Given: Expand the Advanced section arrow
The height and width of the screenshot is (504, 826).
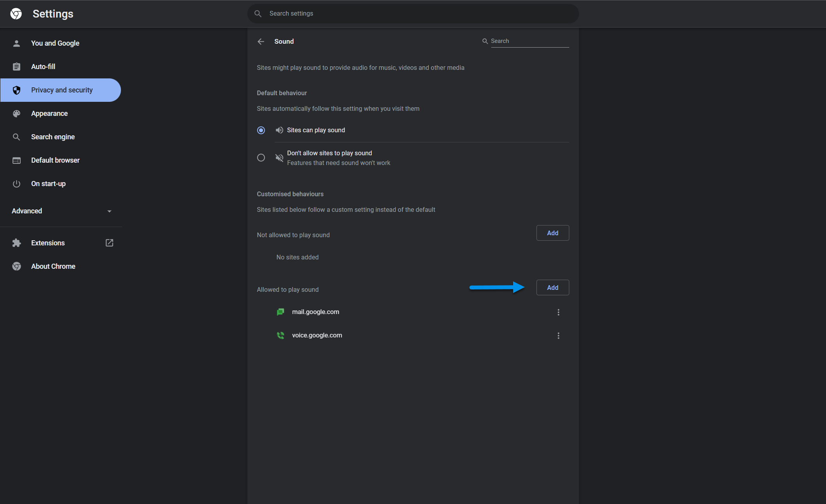Looking at the screenshot, I should pyautogui.click(x=109, y=211).
